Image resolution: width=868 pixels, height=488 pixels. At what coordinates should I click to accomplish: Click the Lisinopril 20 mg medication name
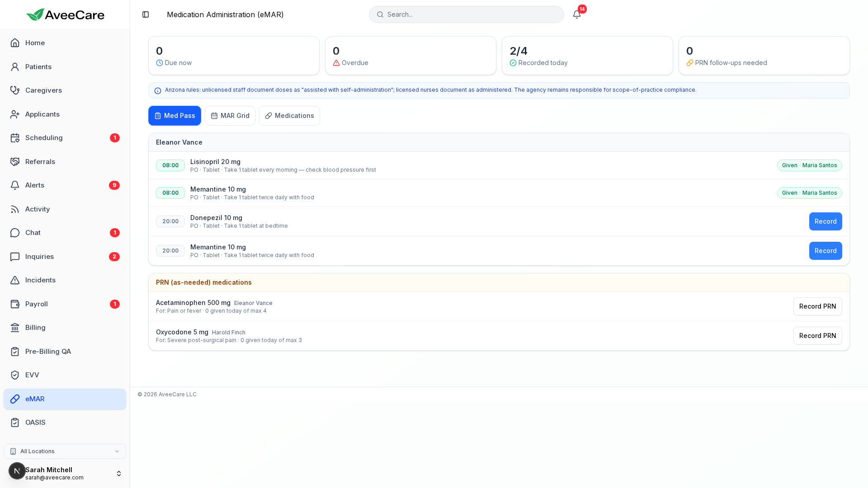[x=215, y=162]
